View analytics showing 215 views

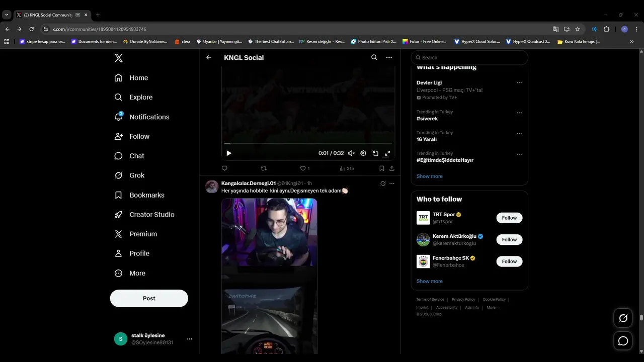coord(347,168)
